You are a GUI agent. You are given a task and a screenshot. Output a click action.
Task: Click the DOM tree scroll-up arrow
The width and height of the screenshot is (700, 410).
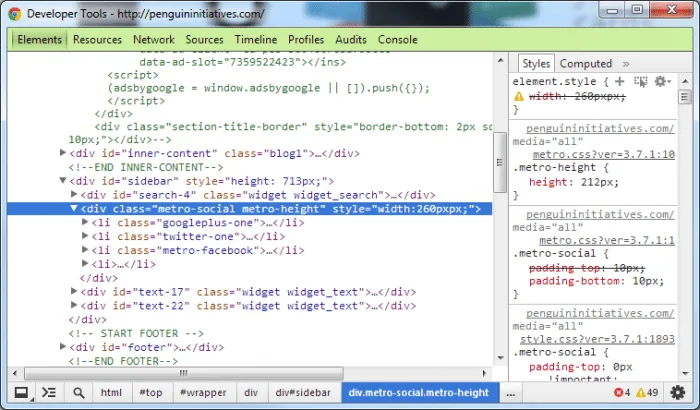click(500, 60)
